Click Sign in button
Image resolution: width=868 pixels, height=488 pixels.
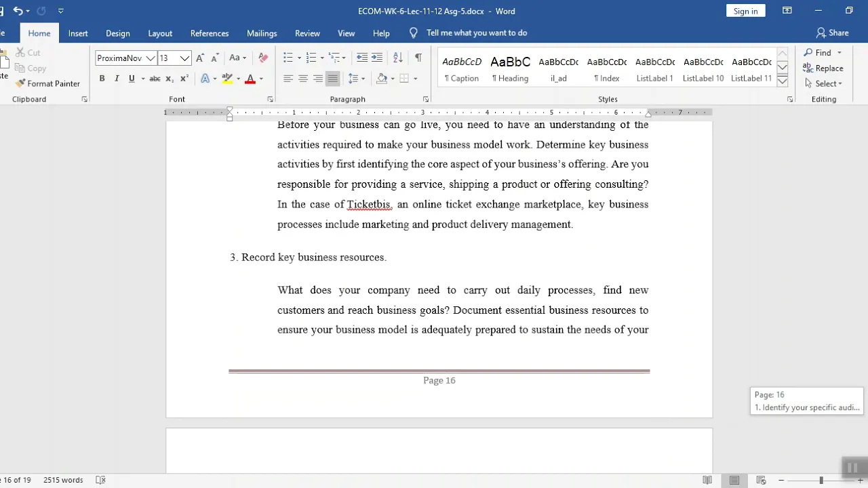746,11
